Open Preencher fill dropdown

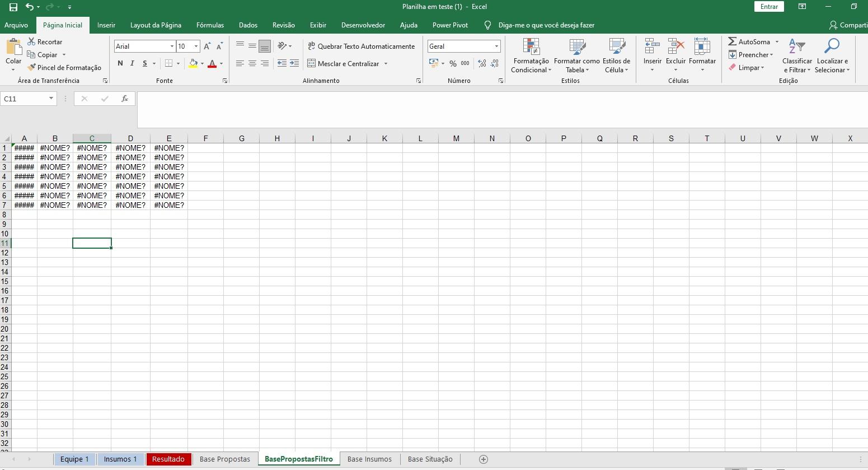point(750,55)
